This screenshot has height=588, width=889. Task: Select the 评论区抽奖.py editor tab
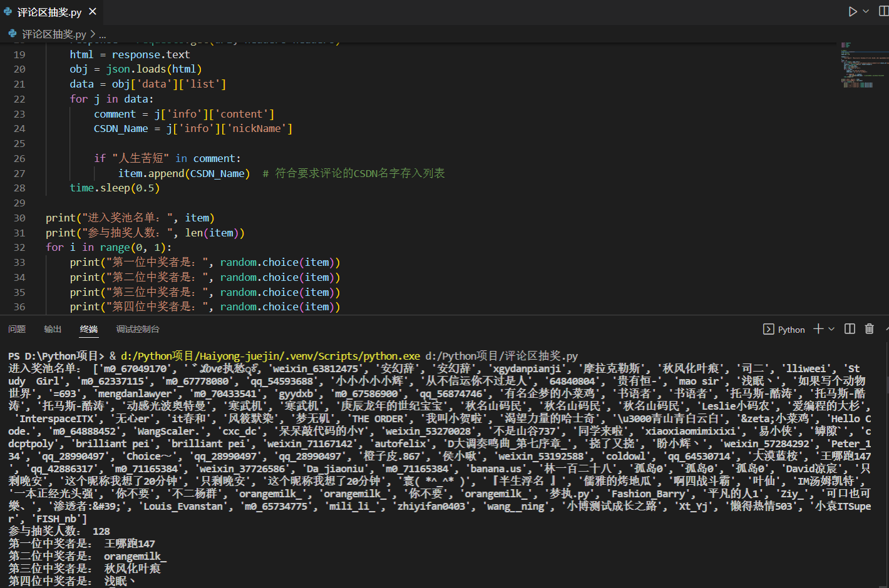[x=50, y=12]
